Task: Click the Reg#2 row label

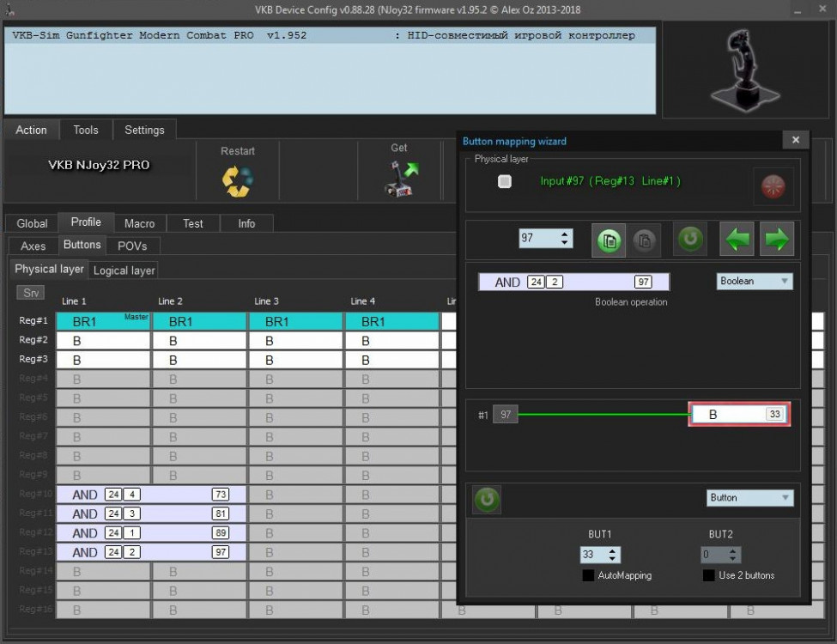Action: 33,340
